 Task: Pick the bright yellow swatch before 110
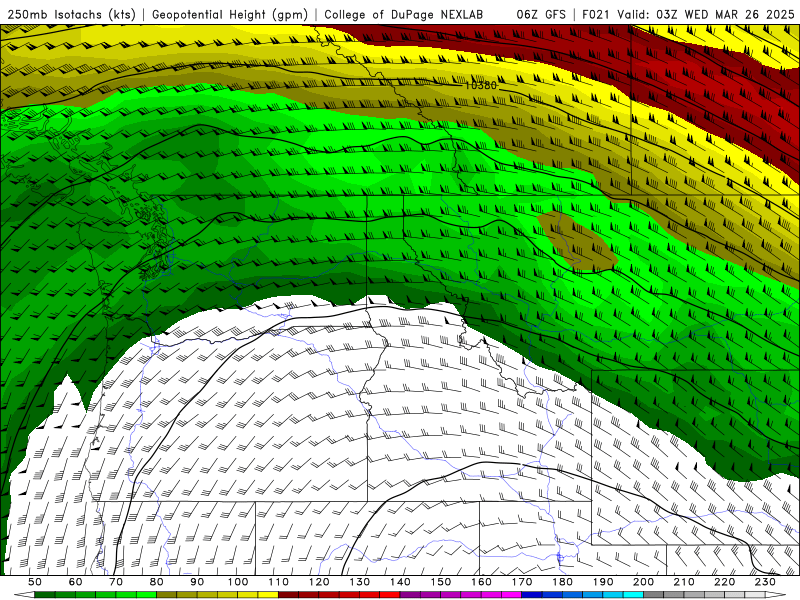[x=268, y=595]
